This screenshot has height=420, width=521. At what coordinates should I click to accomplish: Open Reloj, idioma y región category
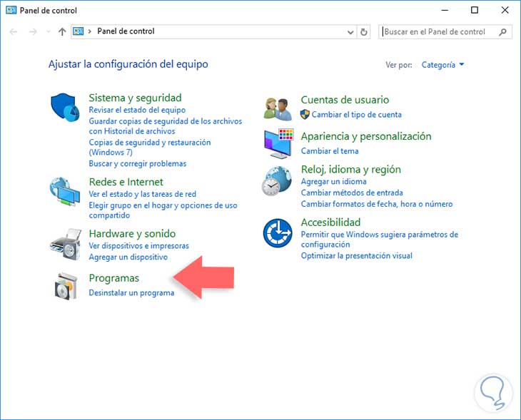pyautogui.click(x=351, y=170)
